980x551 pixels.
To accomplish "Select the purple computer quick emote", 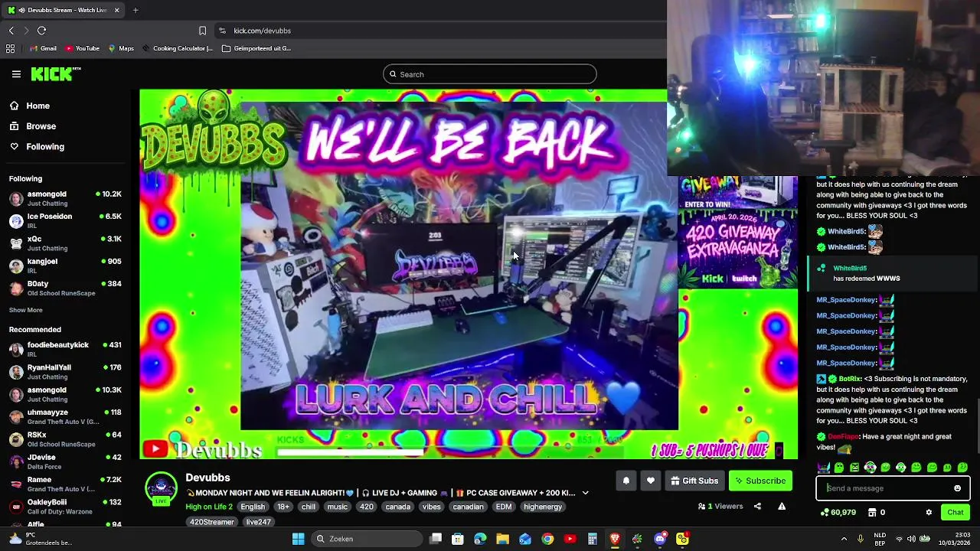I will tap(823, 468).
